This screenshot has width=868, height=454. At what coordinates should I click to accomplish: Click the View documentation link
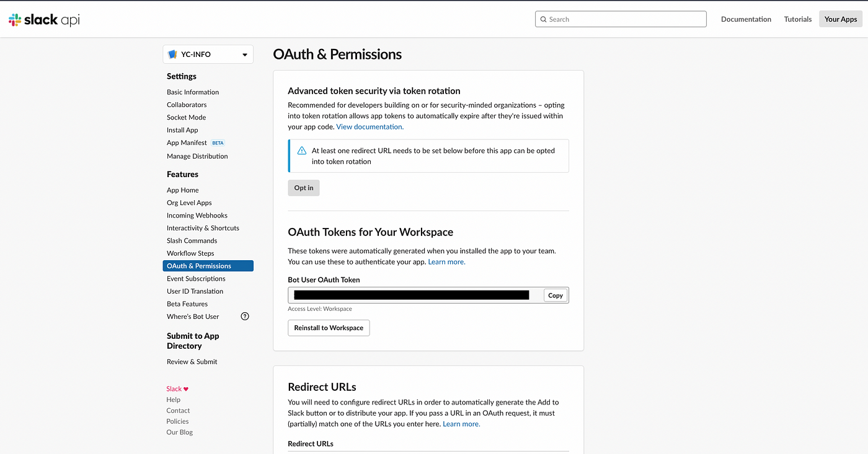tap(370, 127)
